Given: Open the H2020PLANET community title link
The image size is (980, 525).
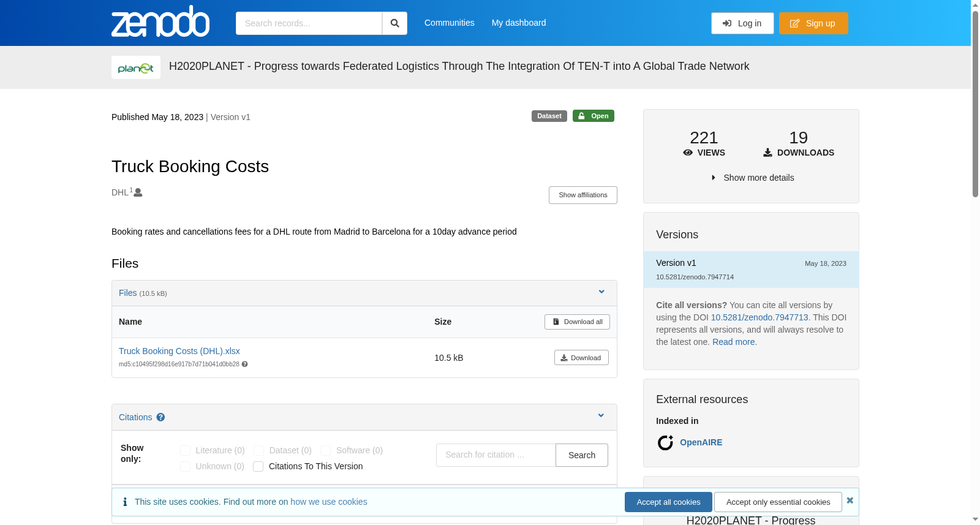Looking at the screenshot, I should tap(459, 66).
